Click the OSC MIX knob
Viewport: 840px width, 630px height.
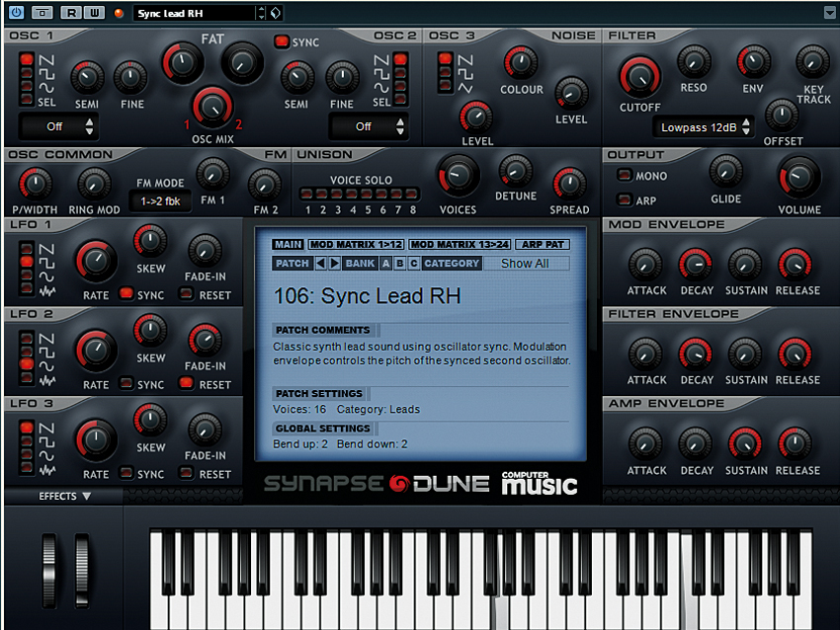click(212, 107)
